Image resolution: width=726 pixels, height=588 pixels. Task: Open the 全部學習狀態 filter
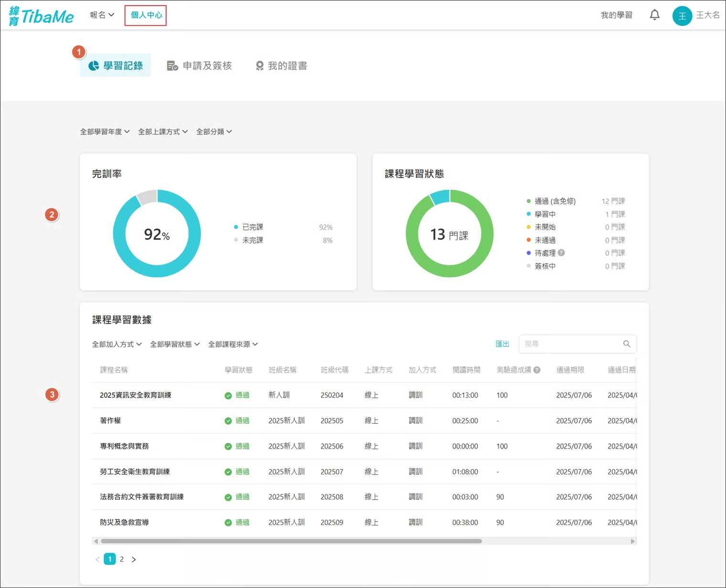click(x=175, y=345)
